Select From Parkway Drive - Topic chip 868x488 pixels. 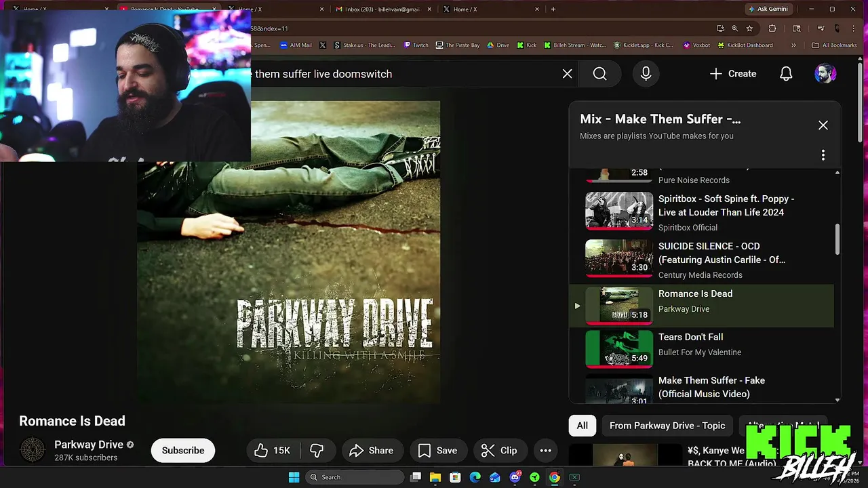pos(667,426)
